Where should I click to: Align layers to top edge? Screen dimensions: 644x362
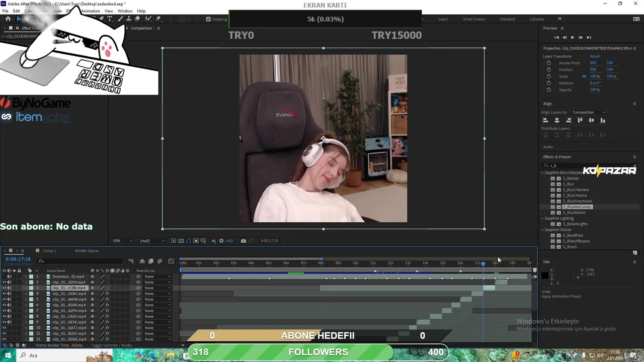click(x=580, y=121)
